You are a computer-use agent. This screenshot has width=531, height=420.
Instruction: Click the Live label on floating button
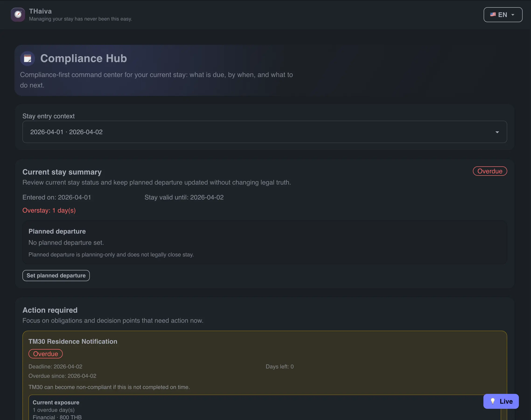tap(506, 401)
